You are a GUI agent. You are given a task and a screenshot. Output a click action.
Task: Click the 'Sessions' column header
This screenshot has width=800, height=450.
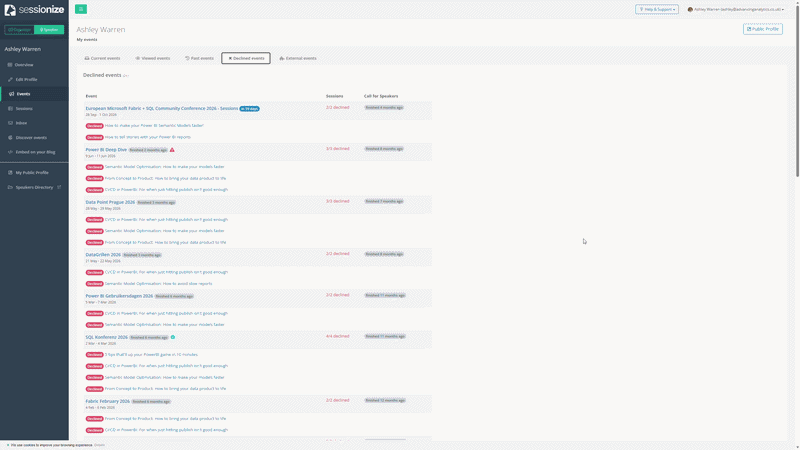tap(335, 96)
